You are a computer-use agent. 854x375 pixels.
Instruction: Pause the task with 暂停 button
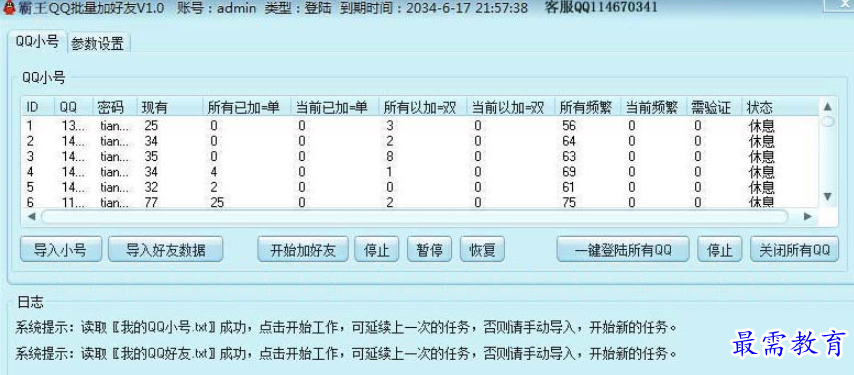tap(429, 250)
